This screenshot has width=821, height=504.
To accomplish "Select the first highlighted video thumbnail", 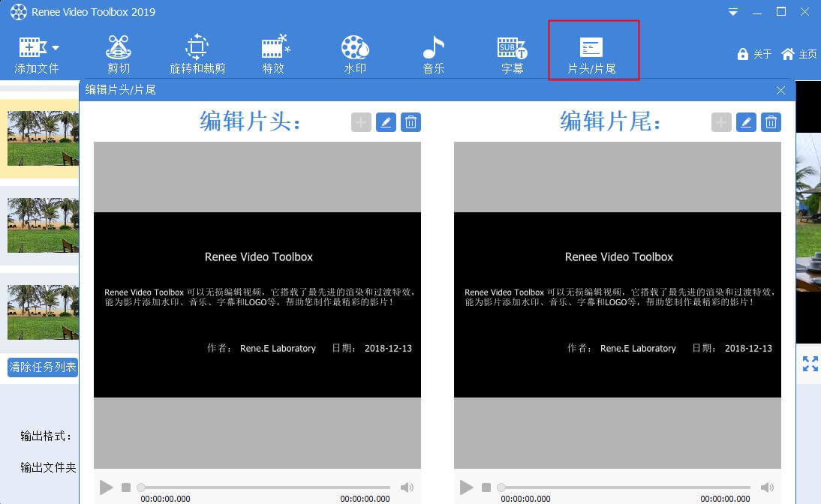I will tap(43, 138).
